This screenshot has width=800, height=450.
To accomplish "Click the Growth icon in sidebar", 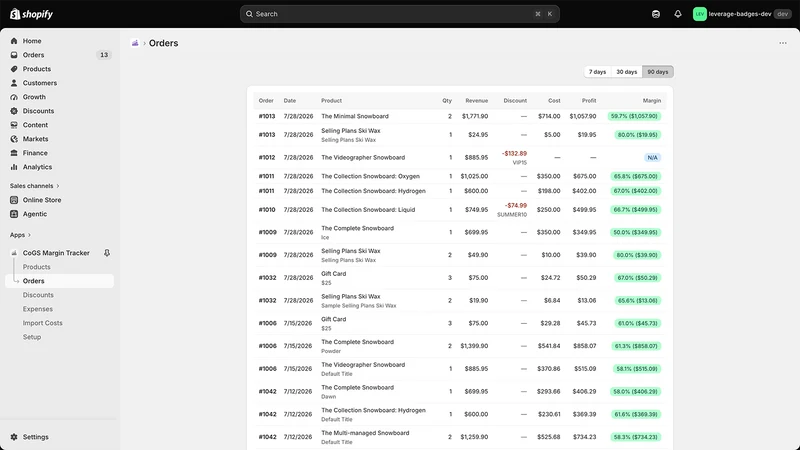I will click(x=14, y=97).
